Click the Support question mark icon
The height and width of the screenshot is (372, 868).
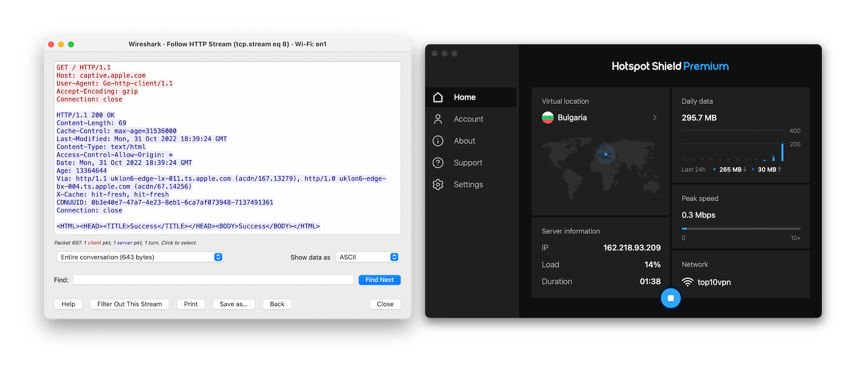click(x=438, y=163)
